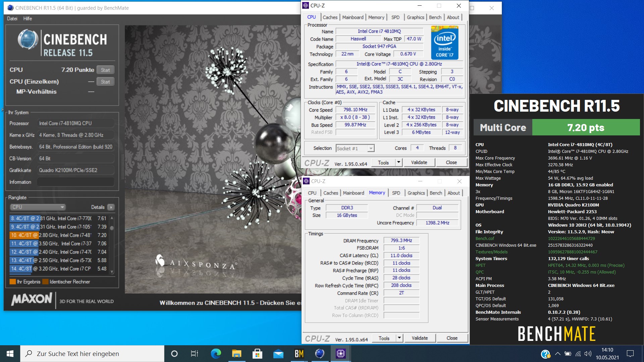Click the orange Ihr Ergebnis legend swatch
This screenshot has height=362, width=644.
point(13,282)
